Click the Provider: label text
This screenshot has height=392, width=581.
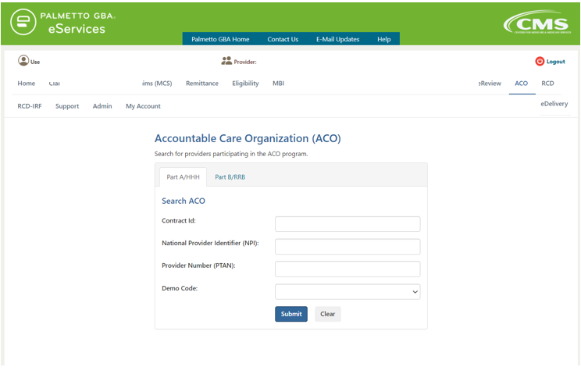[245, 62]
